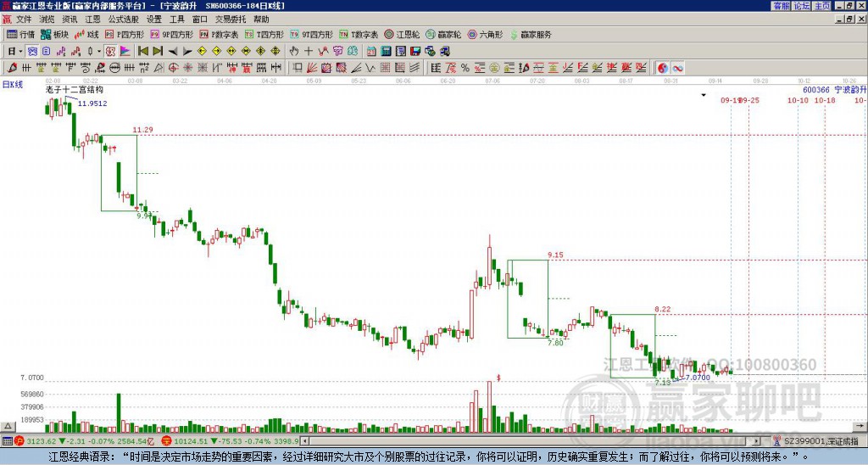Launch the 赢家轮 wheel tool
Screen dimensions: 868x465
pos(443,34)
